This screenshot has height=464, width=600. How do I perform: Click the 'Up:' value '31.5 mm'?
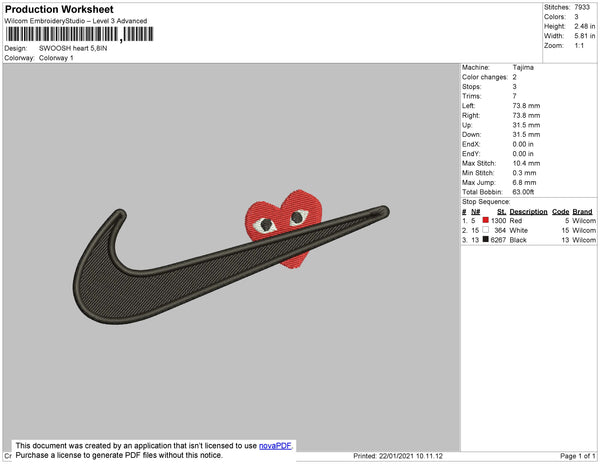pos(526,125)
